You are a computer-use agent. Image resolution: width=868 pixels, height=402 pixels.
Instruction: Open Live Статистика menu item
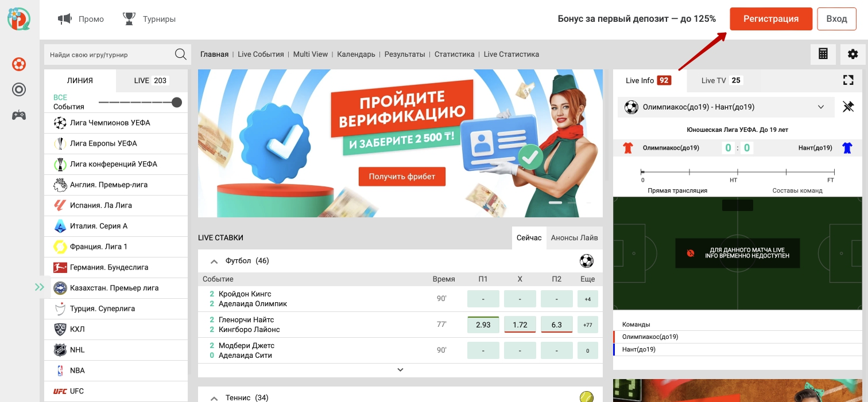pos(511,54)
